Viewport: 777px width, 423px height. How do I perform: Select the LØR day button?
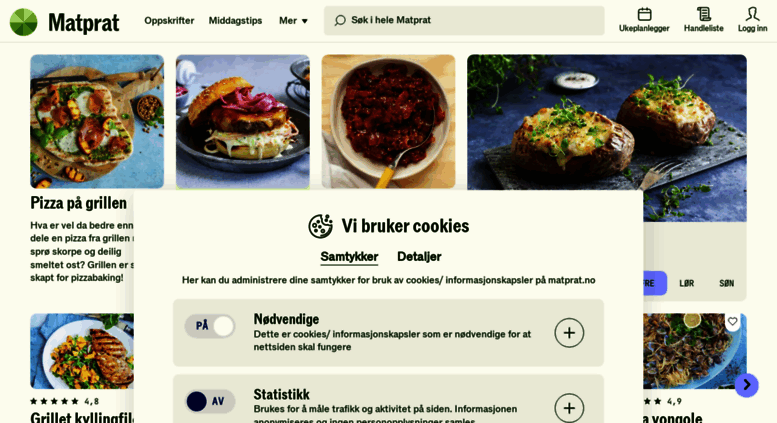click(x=686, y=283)
